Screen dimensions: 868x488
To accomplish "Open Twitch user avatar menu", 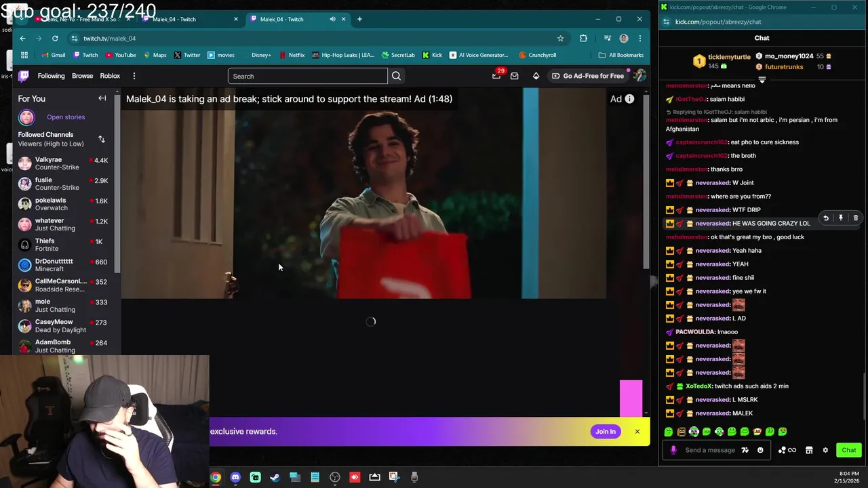I will [639, 76].
